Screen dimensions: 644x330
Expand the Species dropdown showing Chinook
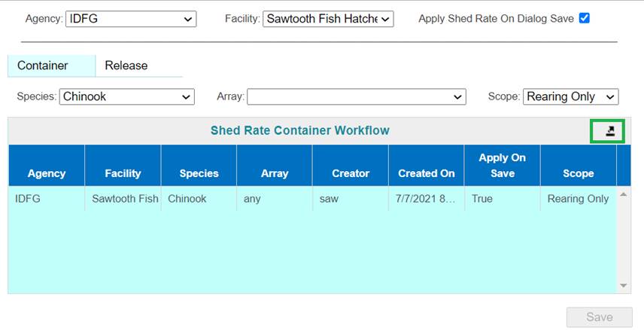coord(126,96)
